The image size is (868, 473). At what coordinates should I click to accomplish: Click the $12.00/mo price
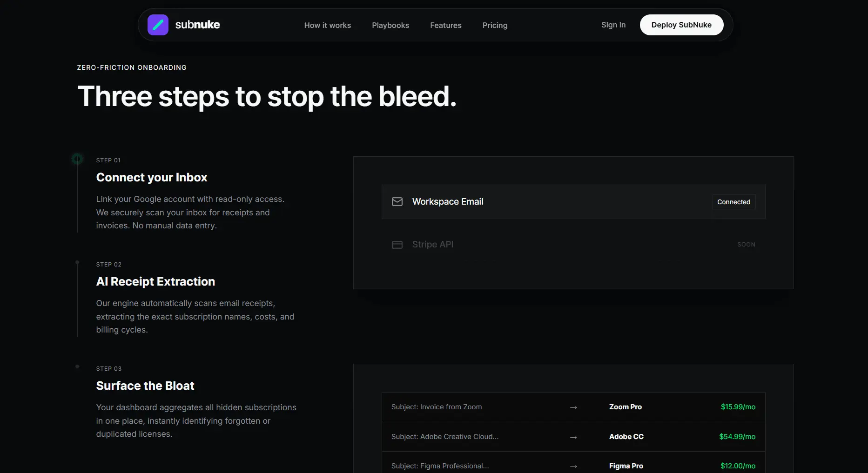click(x=738, y=466)
